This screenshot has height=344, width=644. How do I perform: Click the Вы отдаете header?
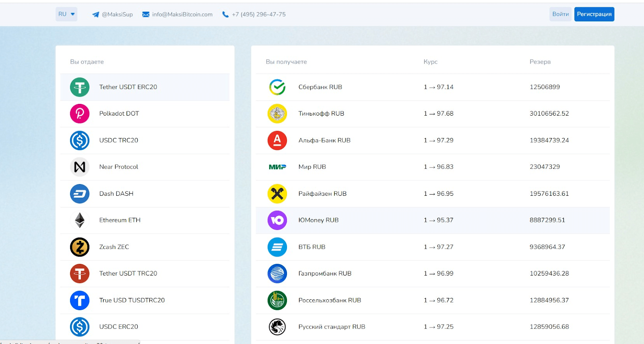(x=87, y=62)
